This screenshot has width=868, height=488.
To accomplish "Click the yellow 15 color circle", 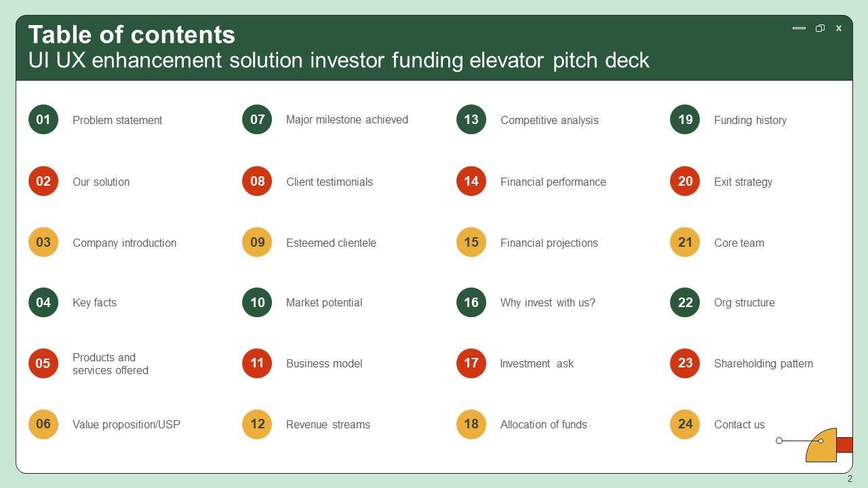I will point(471,242).
